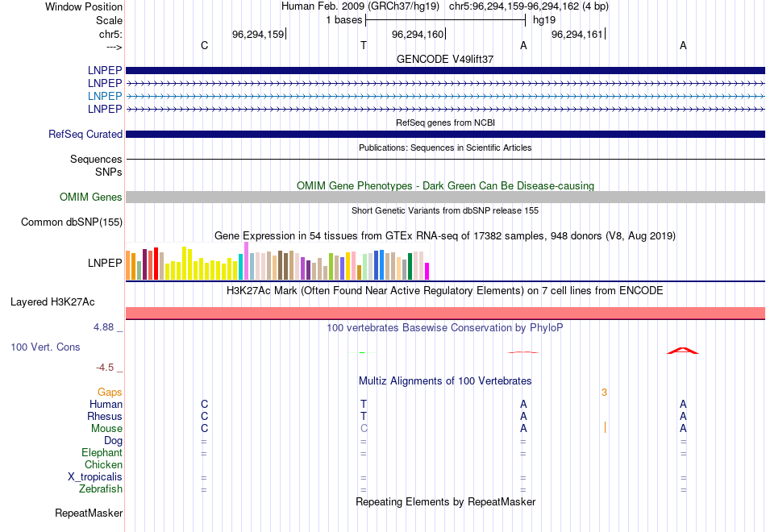Click the C base in the sequence ruler

204,45
